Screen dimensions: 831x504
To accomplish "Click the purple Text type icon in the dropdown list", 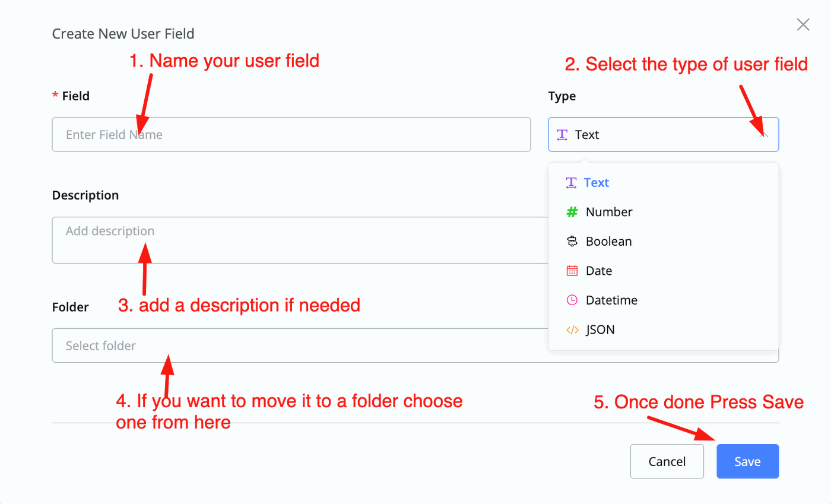I will (x=571, y=183).
